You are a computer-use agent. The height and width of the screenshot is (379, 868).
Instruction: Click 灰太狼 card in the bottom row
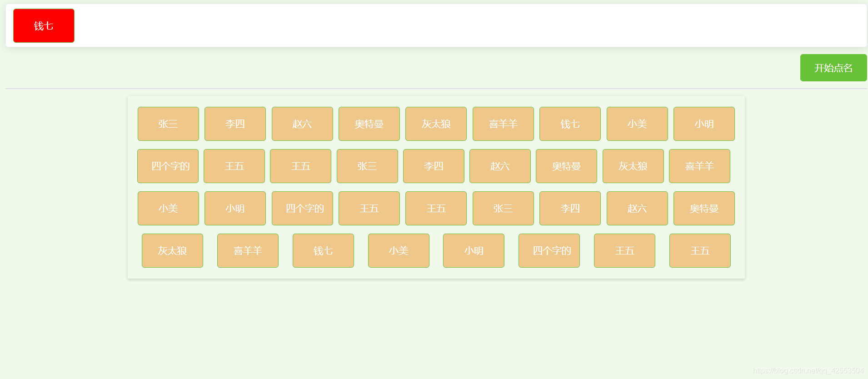tap(172, 250)
